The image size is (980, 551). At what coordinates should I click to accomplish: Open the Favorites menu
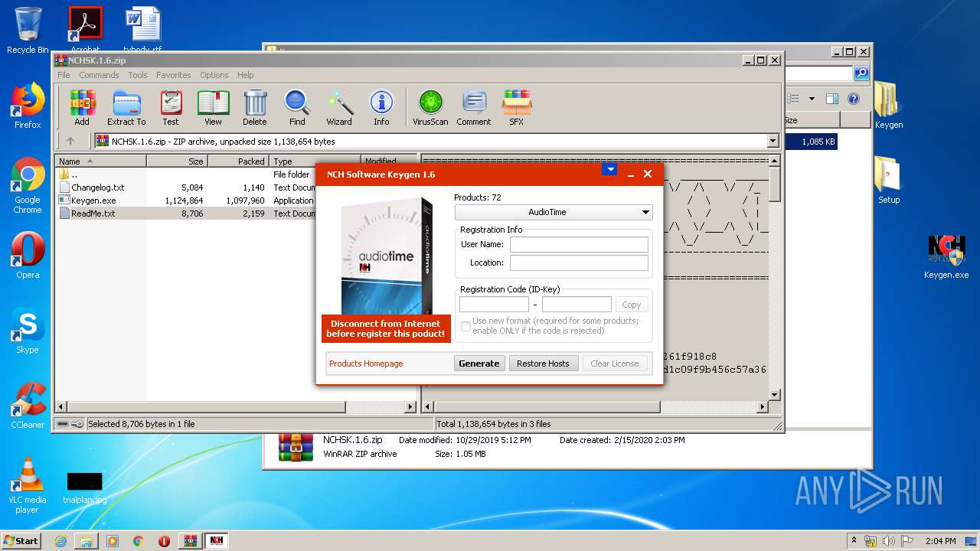[174, 75]
